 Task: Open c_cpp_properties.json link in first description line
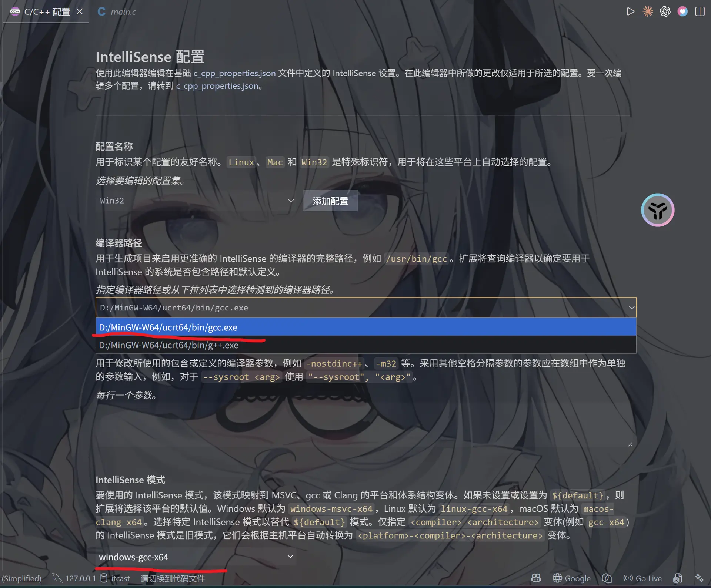pos(234,73)
